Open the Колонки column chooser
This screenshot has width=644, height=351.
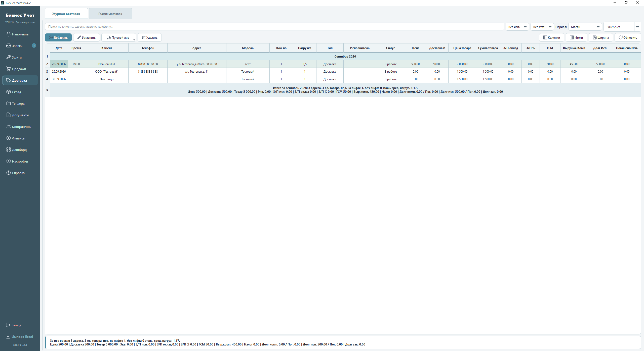(551, 37)
